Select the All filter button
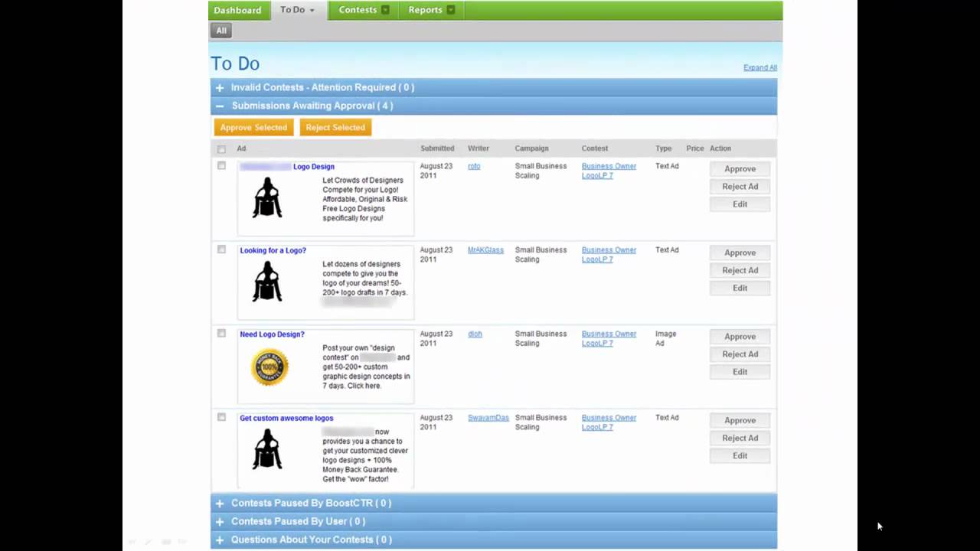Viewport: 980px width, 551px height. click(x=221, y=31)
